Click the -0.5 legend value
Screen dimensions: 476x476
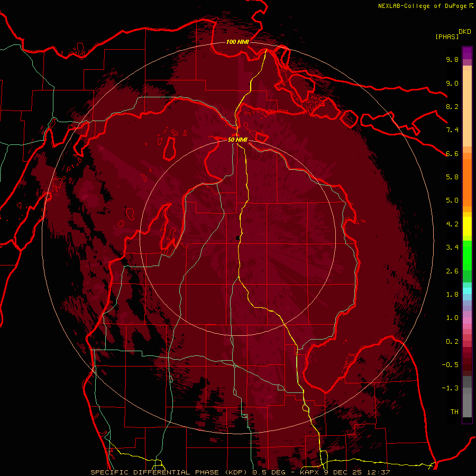(x=450, y=365)
